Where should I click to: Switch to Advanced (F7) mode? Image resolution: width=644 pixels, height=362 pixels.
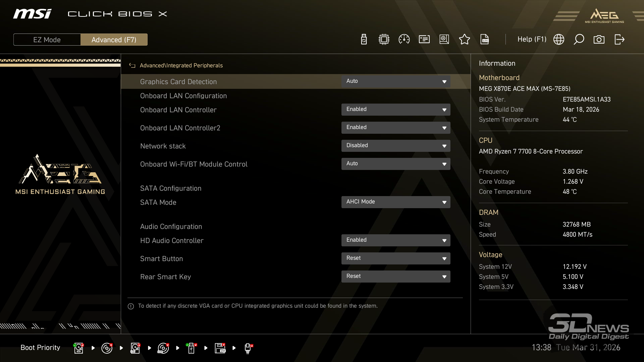click(114, 40)
